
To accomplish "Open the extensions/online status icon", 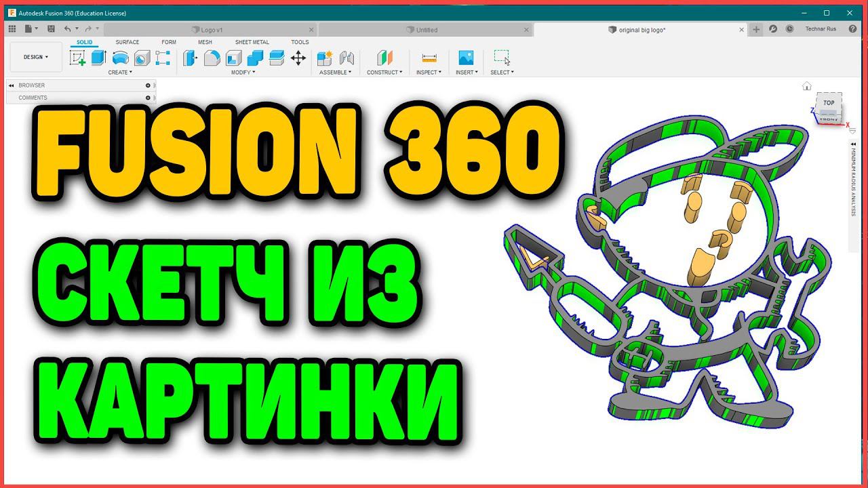I will (x=773, y=29).
